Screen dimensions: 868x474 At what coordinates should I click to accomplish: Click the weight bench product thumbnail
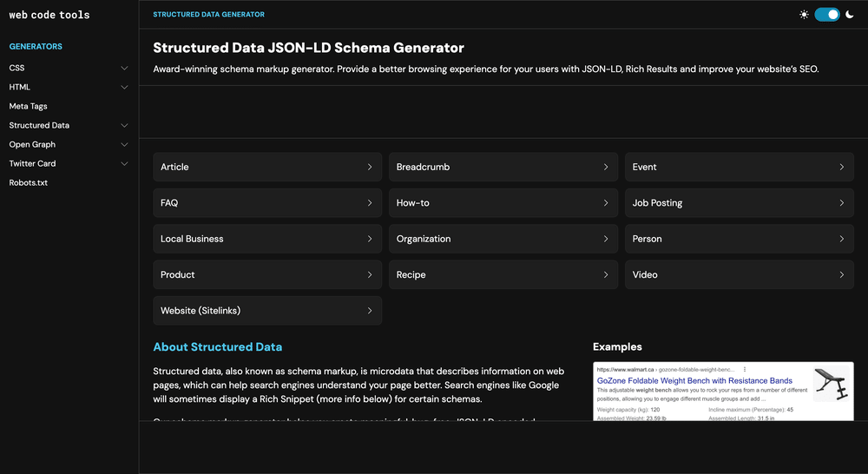coord(831,383)
